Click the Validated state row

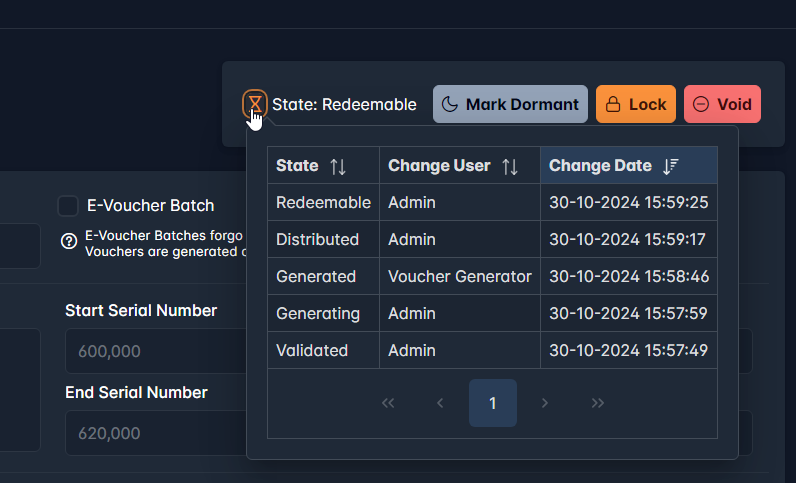point(312,350)
